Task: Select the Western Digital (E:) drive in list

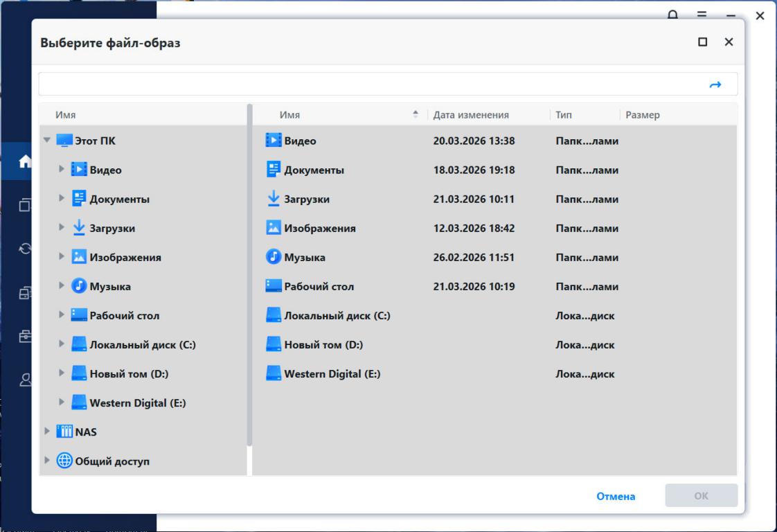Action: (x=332, y=374)
